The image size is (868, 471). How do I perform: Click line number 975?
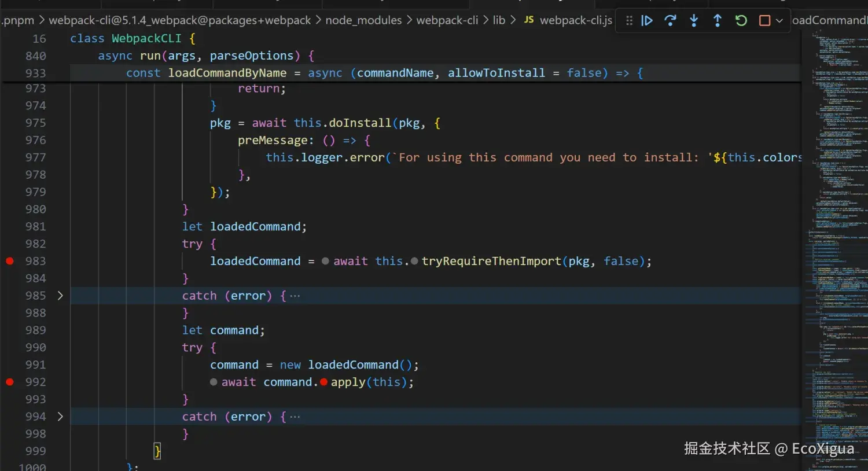coord(35,123)
